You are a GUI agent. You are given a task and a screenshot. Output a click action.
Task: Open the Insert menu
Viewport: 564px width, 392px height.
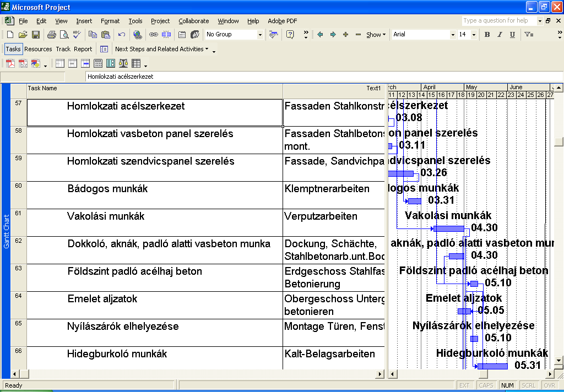(x=84, y=21)
